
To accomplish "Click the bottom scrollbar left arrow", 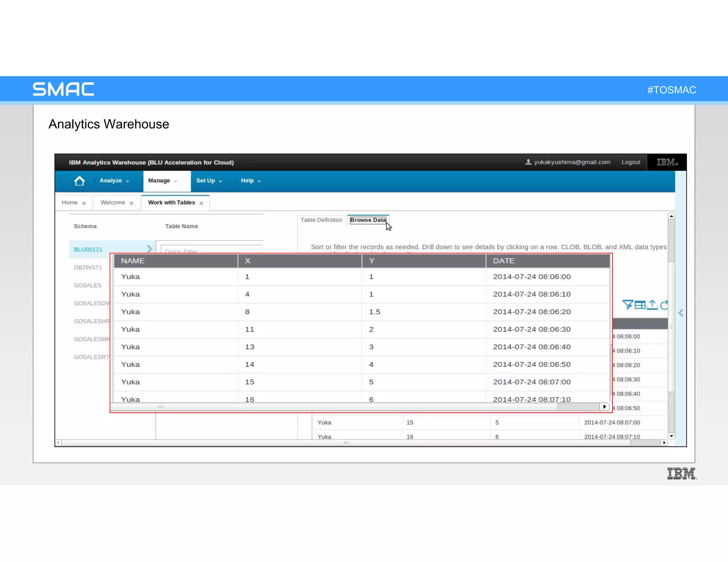I will (58, 443).
